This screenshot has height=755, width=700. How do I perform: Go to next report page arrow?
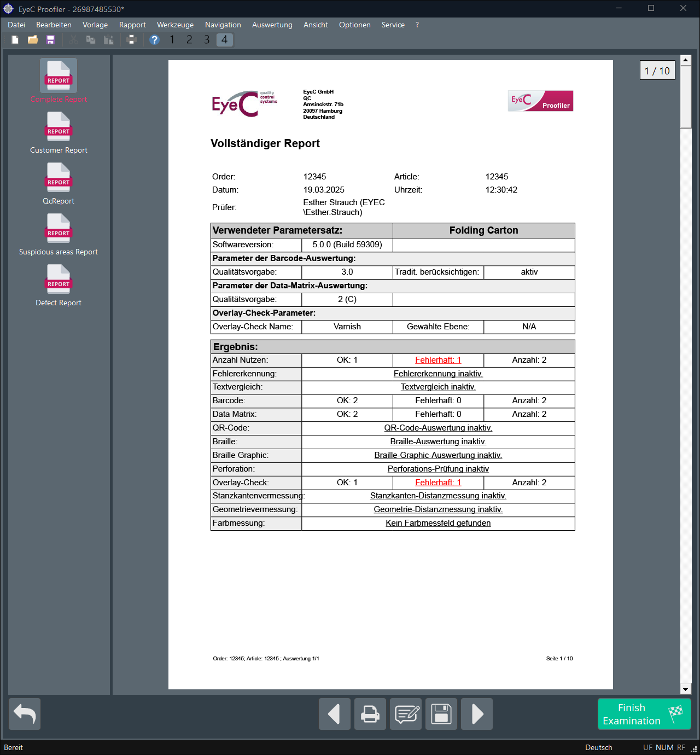point(477,714)
